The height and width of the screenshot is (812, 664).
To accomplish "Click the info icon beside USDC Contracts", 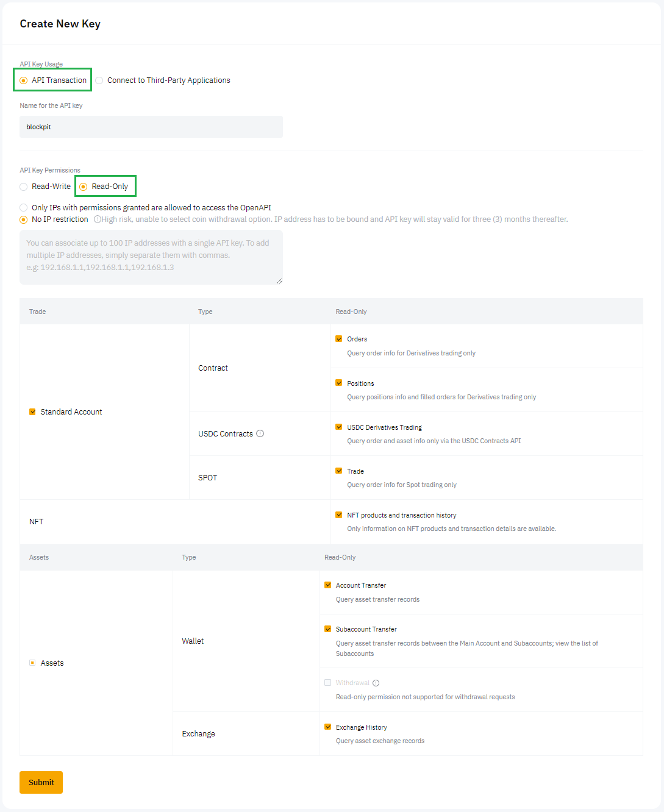I will click(x=260, y=433).
